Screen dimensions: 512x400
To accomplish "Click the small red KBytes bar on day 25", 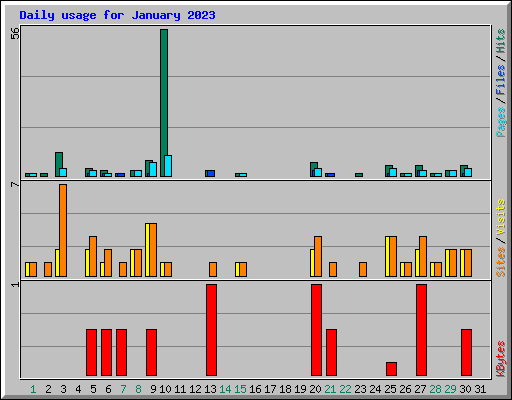I will (x=391, y=369).
